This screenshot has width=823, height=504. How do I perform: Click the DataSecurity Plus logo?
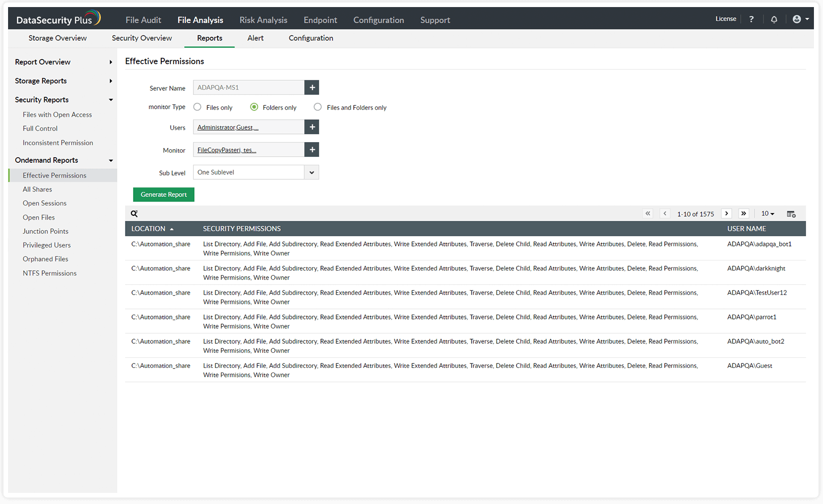(58, 19)
